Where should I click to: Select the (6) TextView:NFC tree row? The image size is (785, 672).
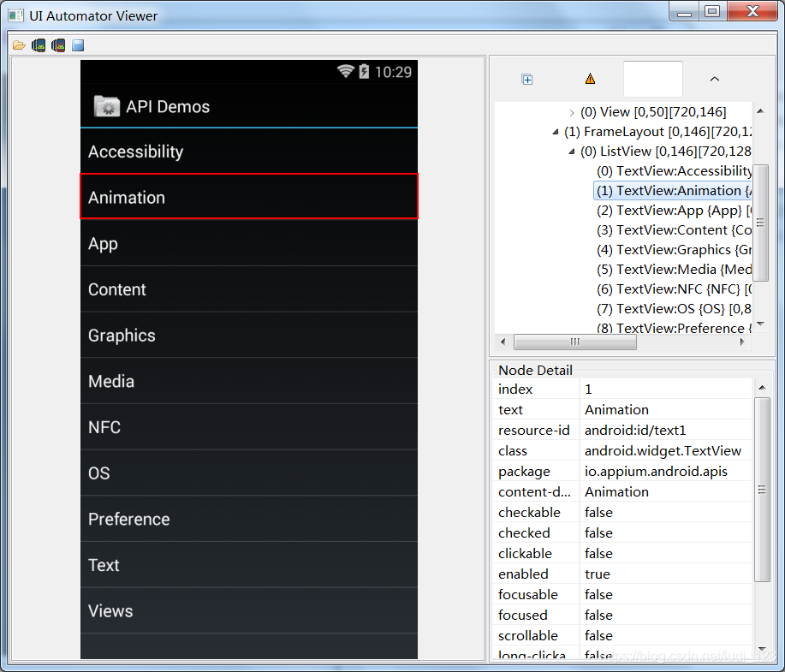674,289
